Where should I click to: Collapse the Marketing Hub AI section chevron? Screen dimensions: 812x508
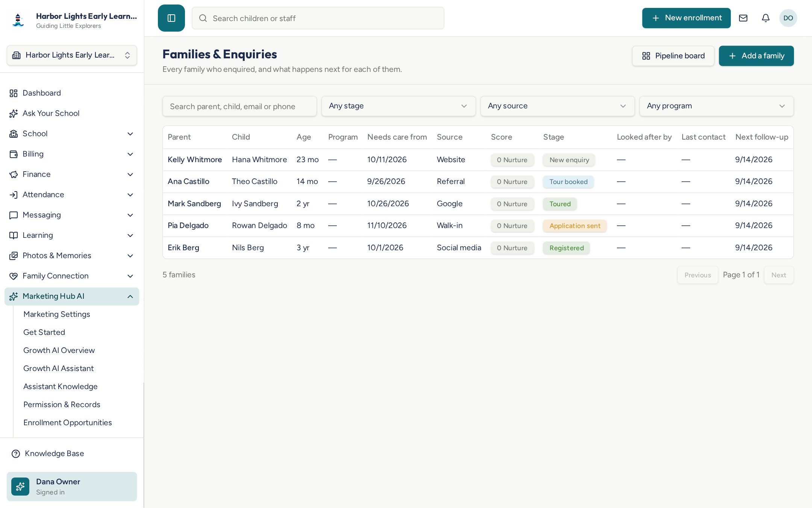130,296
